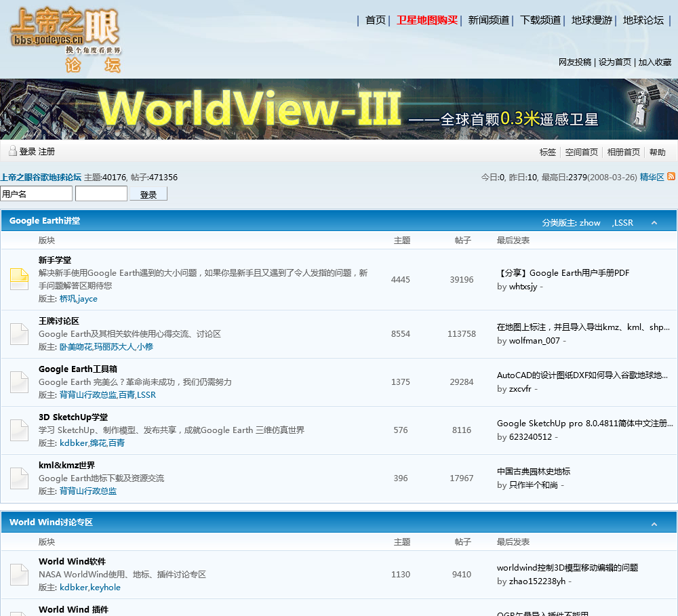Image resolution: width=678 pixels, height=616 pixels.
Task: Click the World Wind软件 forum icon
Action: point(19,575)
